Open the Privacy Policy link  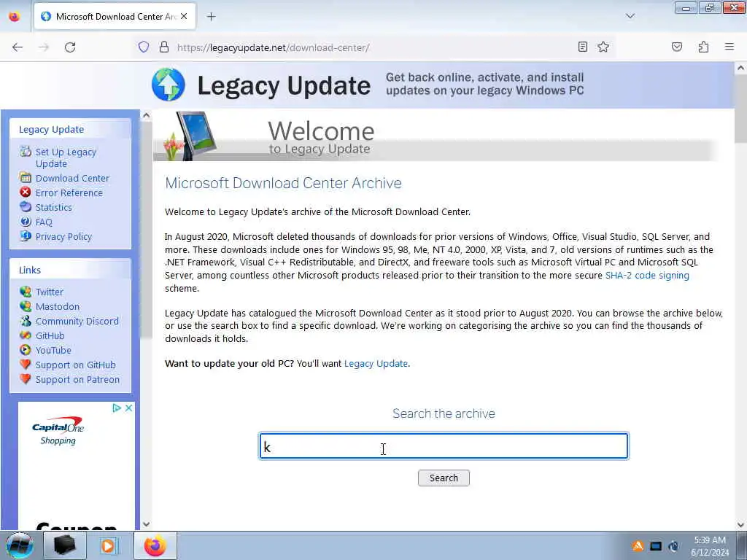64,237
